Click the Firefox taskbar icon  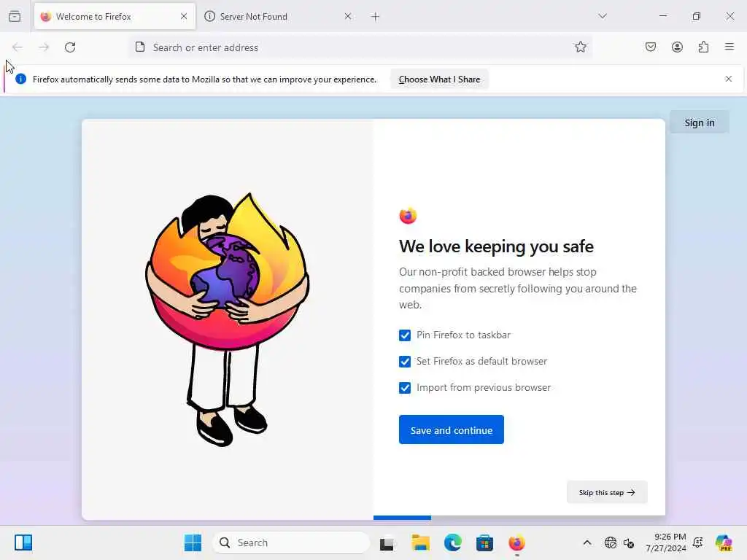516,542
